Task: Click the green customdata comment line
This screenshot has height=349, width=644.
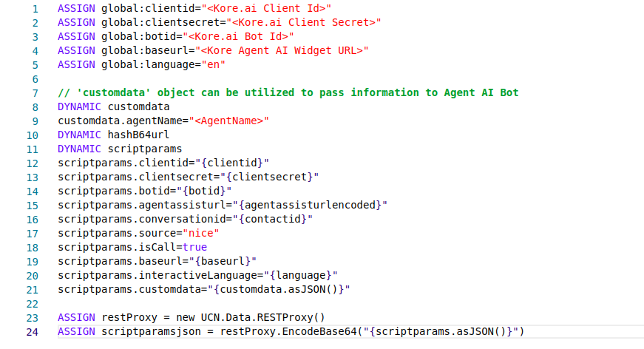Action: pos(288,92)
